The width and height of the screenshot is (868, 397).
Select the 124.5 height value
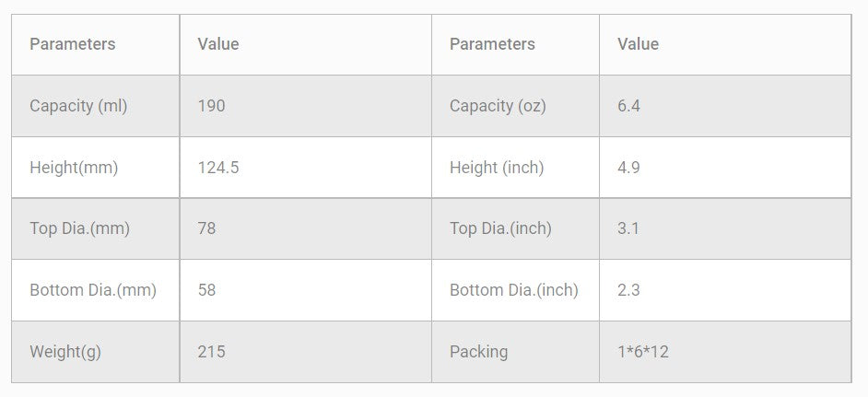coord(218,168)
